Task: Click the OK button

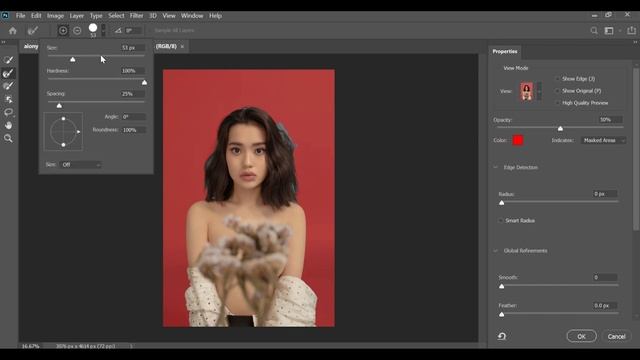Action: (582, 336)
